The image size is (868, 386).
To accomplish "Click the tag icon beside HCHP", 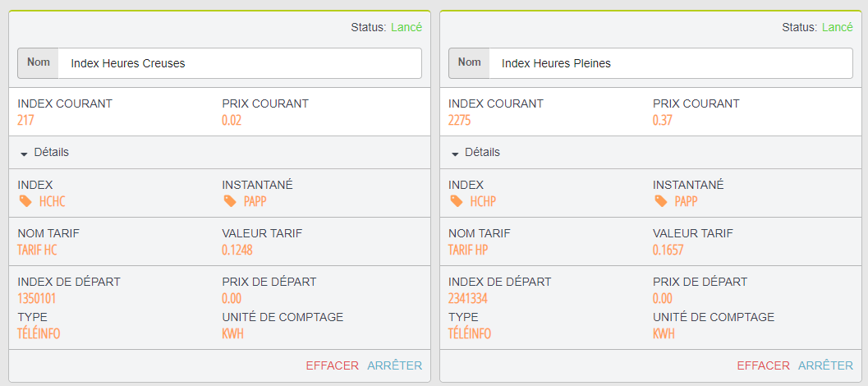I will (x=456, y=201).
